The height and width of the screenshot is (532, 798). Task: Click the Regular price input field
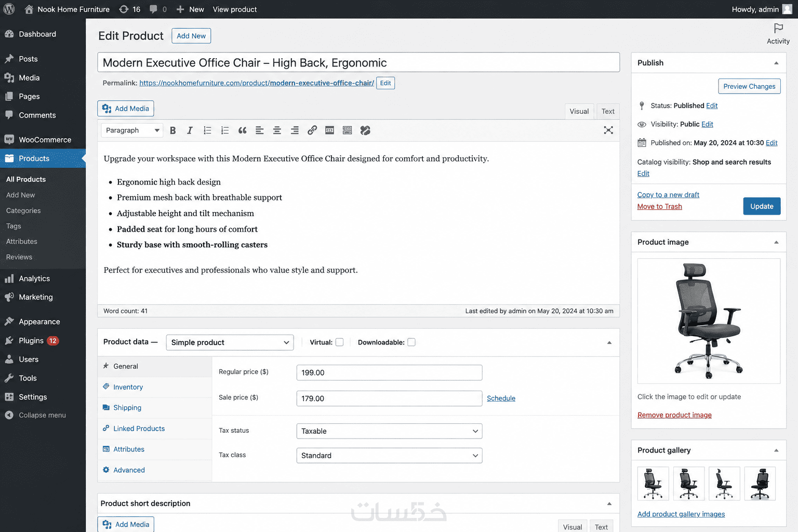click(389, 373)
